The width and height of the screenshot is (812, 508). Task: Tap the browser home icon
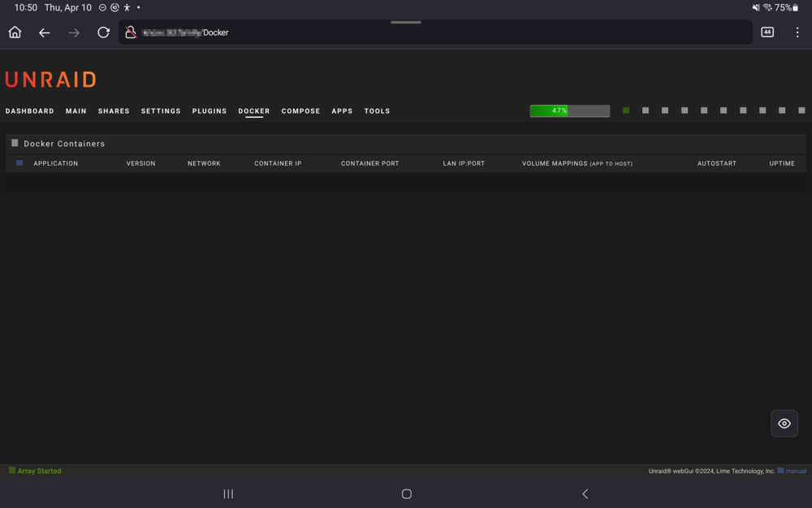coord(15,33)
